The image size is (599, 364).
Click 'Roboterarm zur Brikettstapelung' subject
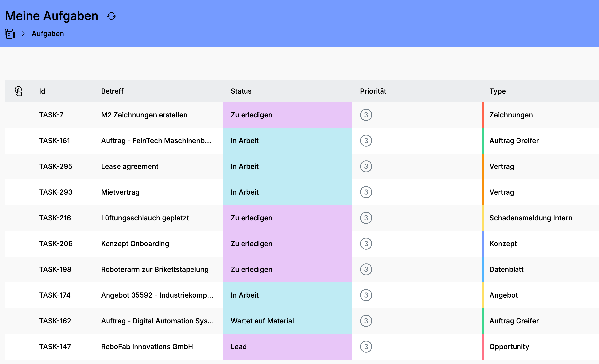pos(155,269)
